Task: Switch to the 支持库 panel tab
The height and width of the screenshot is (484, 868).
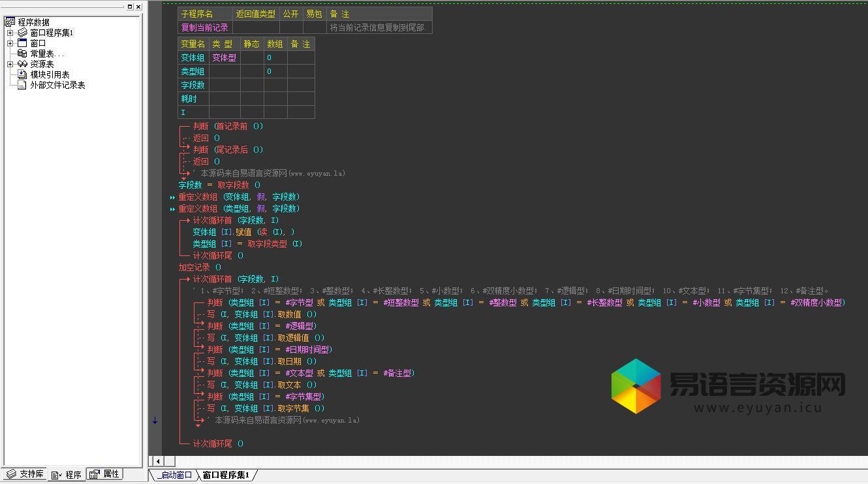Action: [x=25, y=474]
